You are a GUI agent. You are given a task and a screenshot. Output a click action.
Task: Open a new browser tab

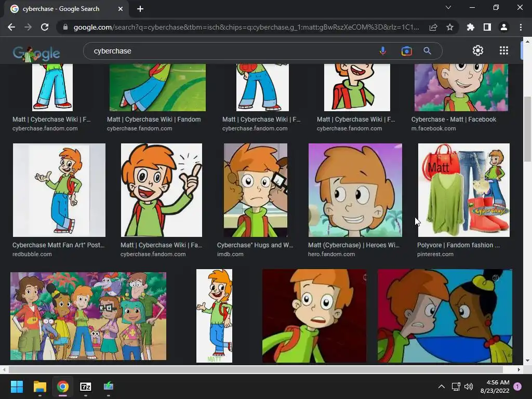tap(140, 9)
